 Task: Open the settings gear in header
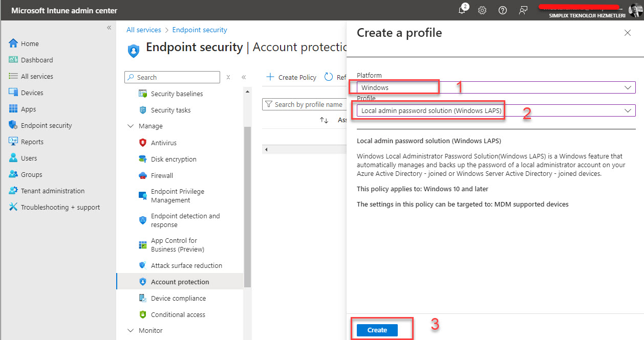(x=482, y=10)
